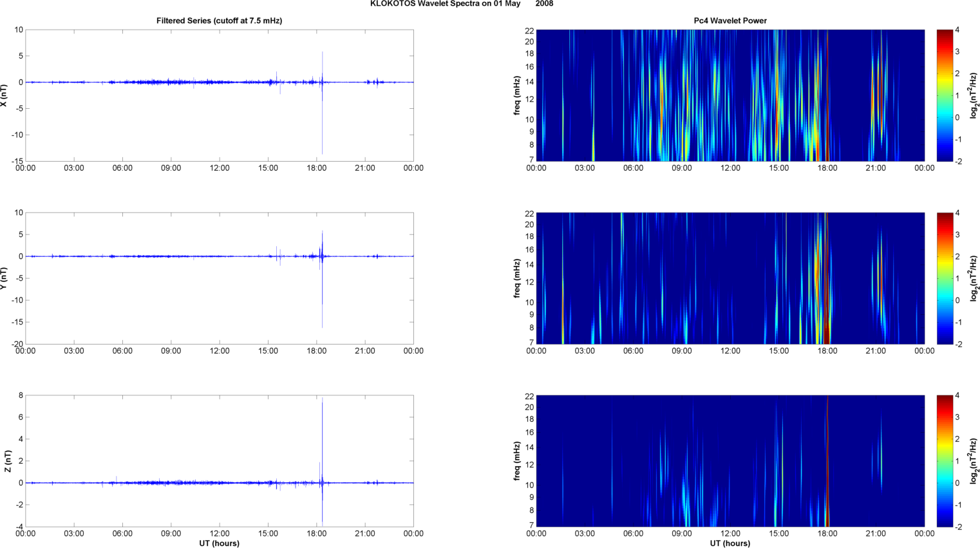Click the X component wavelet spectrogram
The image size is (980, 548).
[730, 95]
